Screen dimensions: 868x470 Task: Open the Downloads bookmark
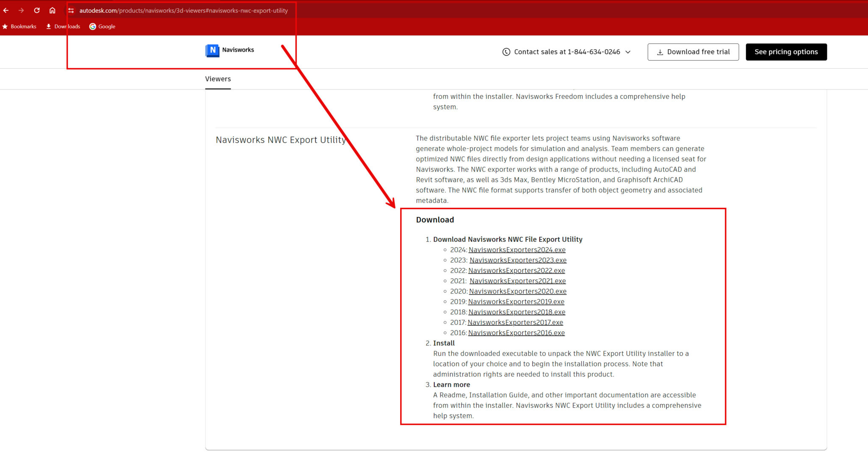coord(63,26)
